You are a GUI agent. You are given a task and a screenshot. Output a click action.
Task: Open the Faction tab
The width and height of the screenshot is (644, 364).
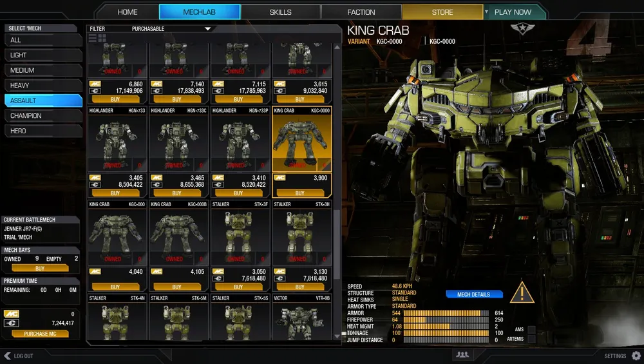pyautogui.click(x=361, y=12)
